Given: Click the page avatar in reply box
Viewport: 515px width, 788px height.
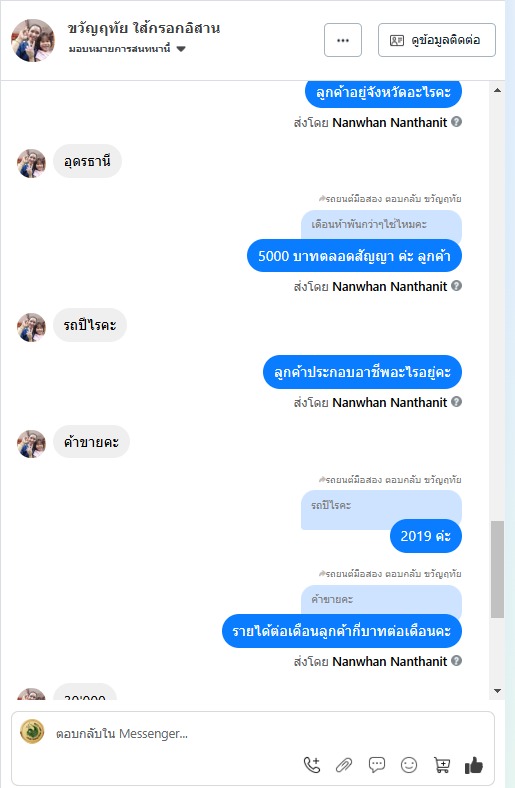Looking at the screenshot, I should [x=32, y=732].
